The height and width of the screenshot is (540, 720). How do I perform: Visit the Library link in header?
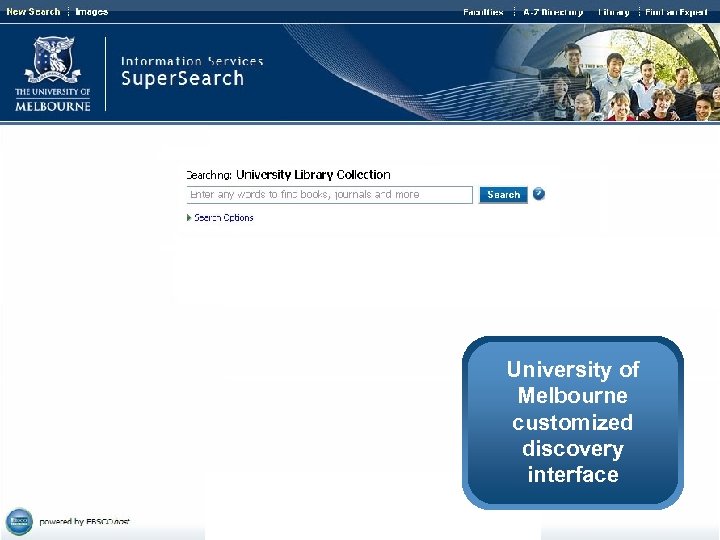613,12
